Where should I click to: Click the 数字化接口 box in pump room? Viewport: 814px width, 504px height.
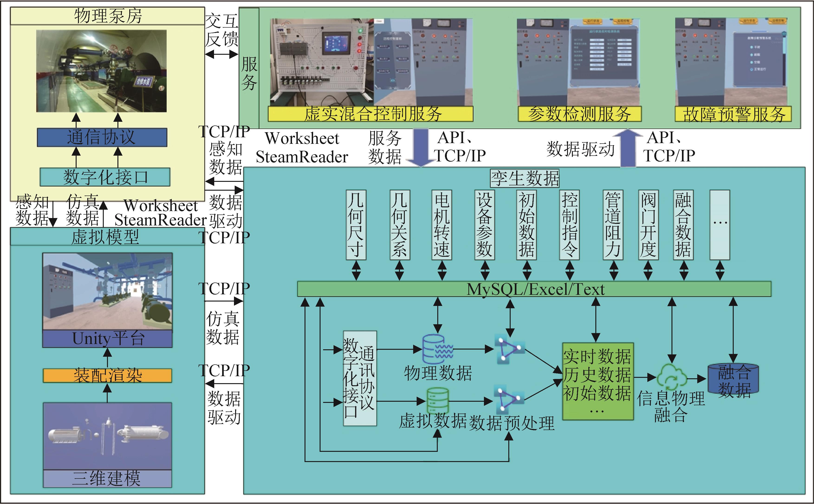pyautogui.click(x=105, y=177)
